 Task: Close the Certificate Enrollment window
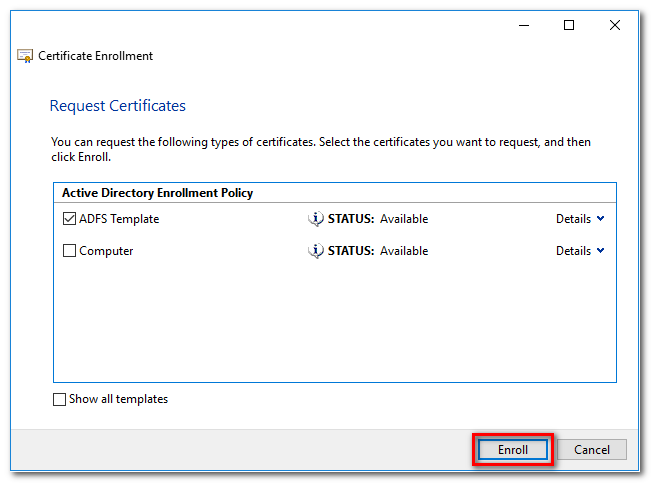(x=615, y=25)
